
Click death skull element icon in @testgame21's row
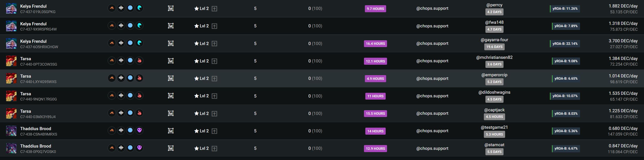point(140,130)
